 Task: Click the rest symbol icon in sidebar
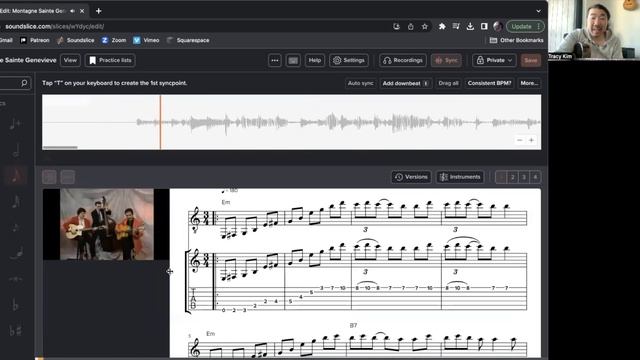tap(16, 279)
